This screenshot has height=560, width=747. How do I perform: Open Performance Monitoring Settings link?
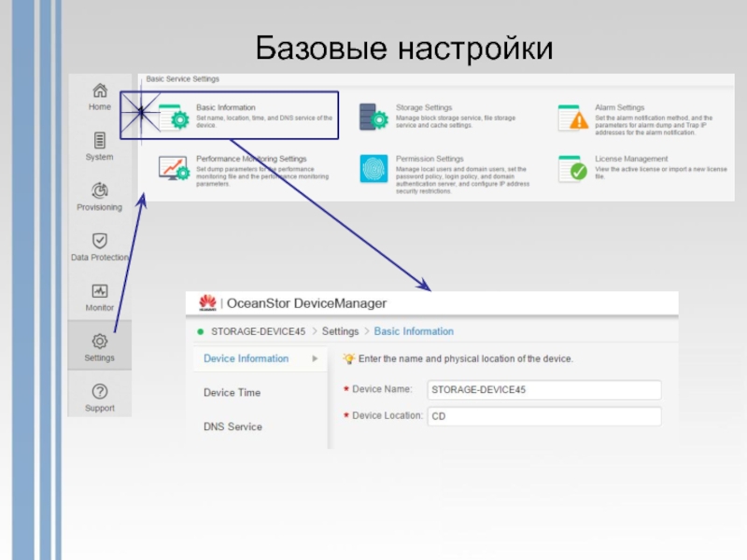tap(251, 159)
